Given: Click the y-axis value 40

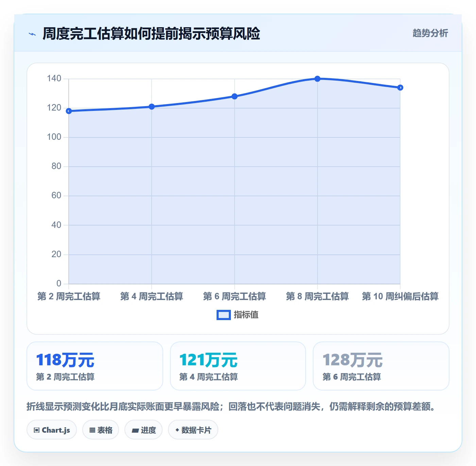Looking at the screenshot, I should tap(56, 225).
